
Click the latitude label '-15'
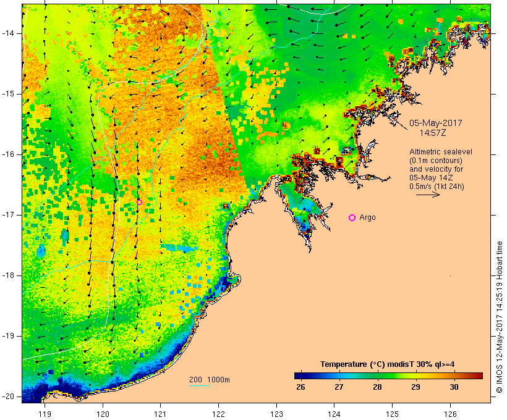(x=8, y=94)
